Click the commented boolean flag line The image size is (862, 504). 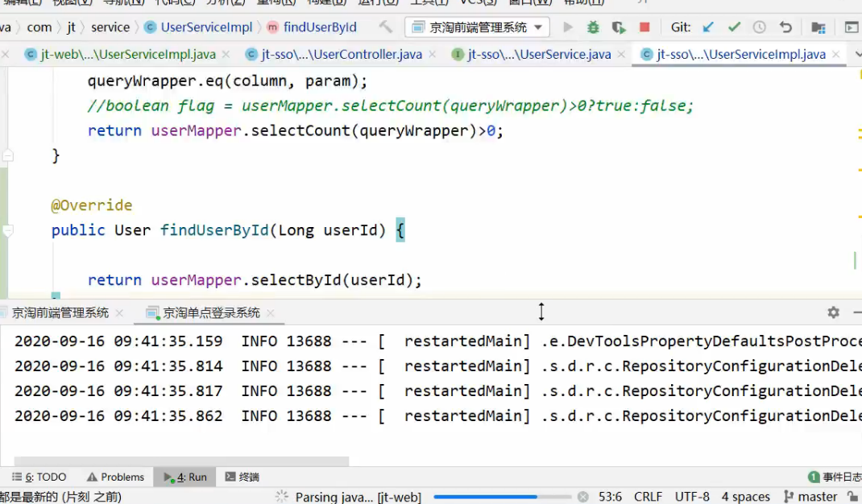click(x=391, y=105)
